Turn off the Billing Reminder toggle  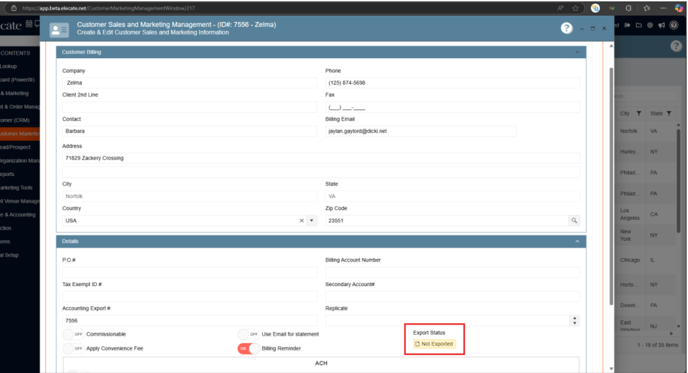tap(248, 348)
